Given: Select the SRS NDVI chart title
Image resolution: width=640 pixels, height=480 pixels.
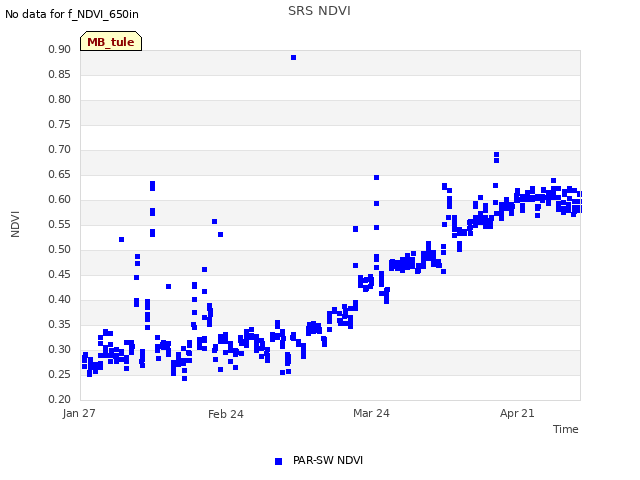Looking at the screenshot, I should [x=319, y=11].
